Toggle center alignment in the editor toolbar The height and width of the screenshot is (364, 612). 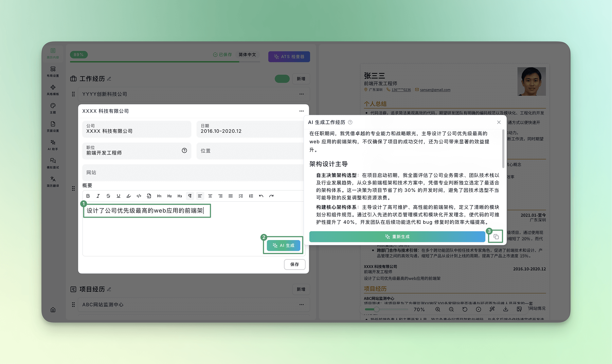point(210,196)
